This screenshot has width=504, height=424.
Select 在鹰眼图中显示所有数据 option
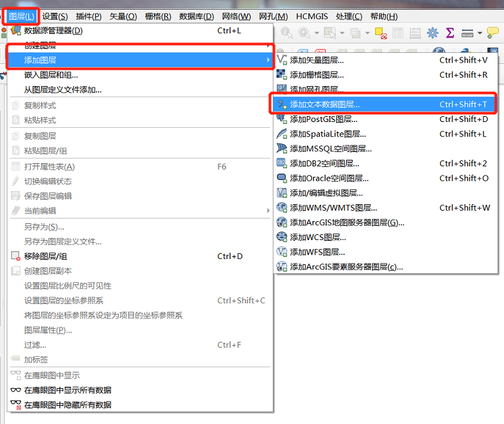tap(67, 390)
